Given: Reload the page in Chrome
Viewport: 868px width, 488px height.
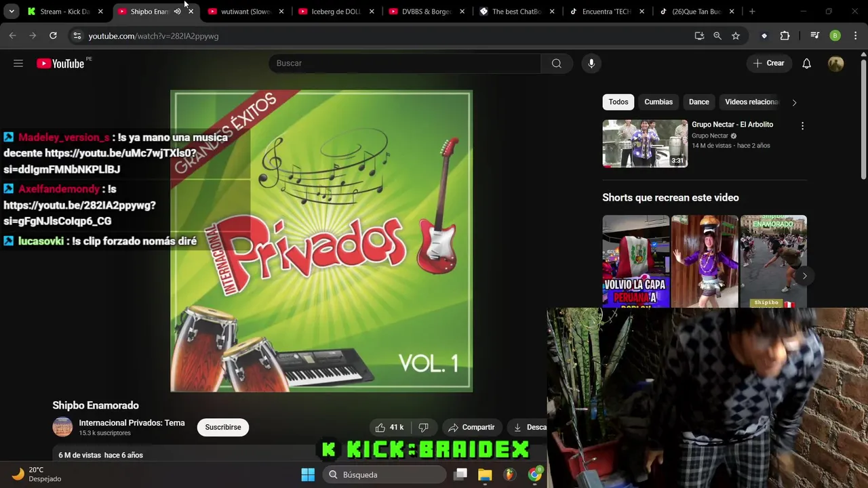Looking at the screenshot, I should coord(53,35).
